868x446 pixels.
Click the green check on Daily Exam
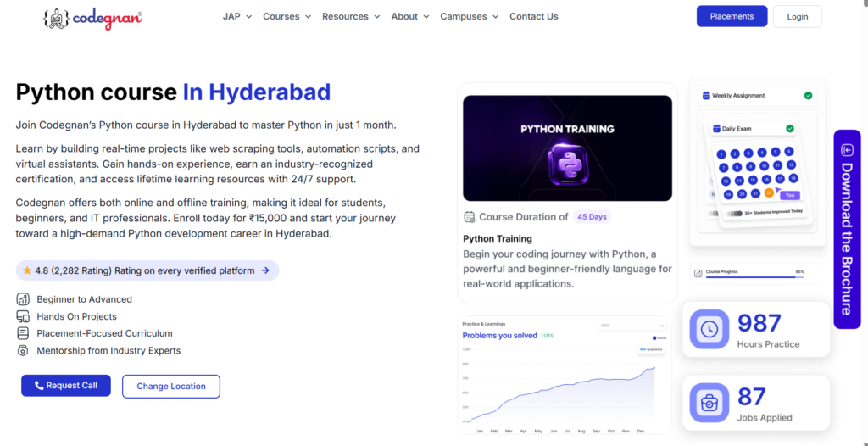tap(790, 129)
